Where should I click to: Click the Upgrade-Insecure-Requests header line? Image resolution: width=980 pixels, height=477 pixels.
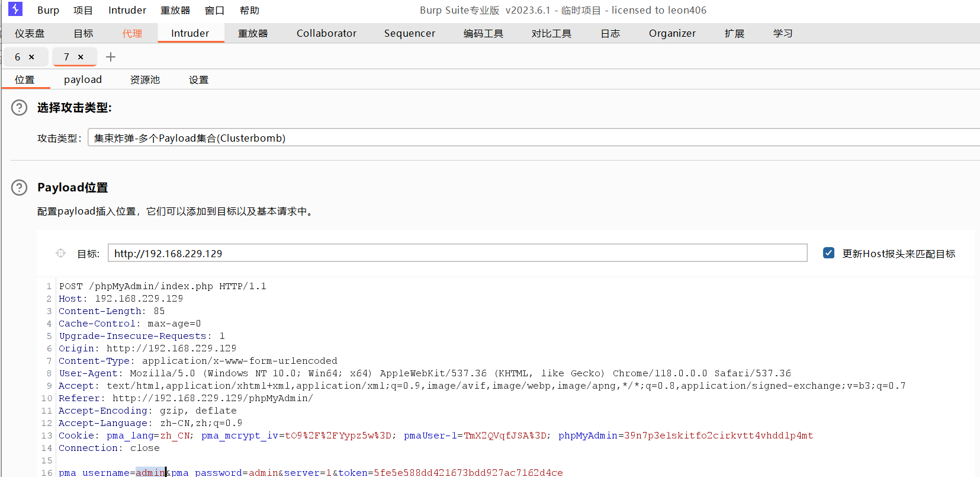(142, 336)
